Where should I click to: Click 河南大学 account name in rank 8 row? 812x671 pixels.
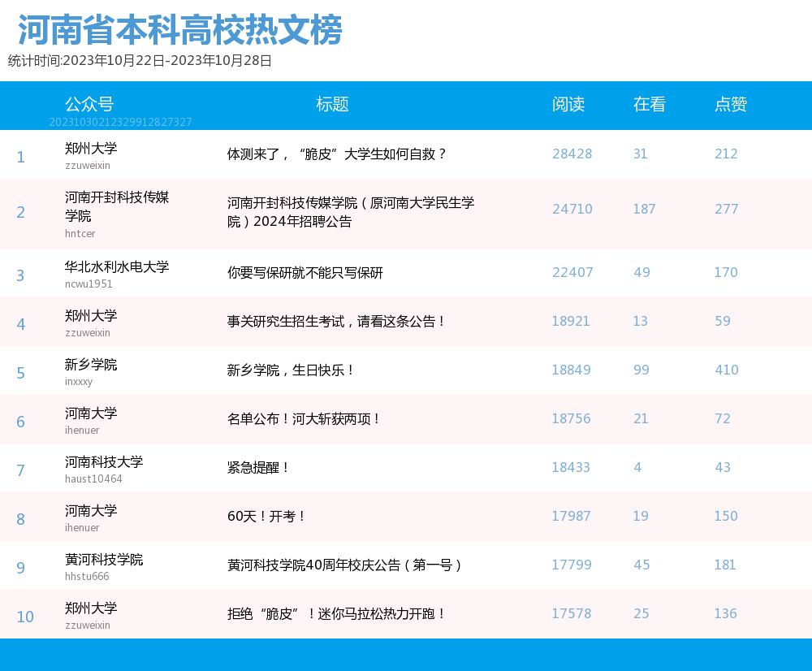91,510
